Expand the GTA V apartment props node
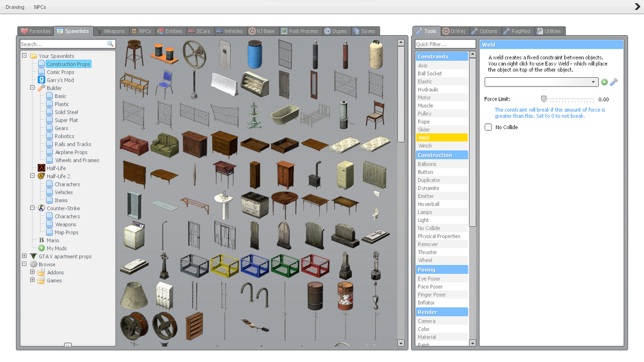The image size is (644, 362). coord(24,256)
